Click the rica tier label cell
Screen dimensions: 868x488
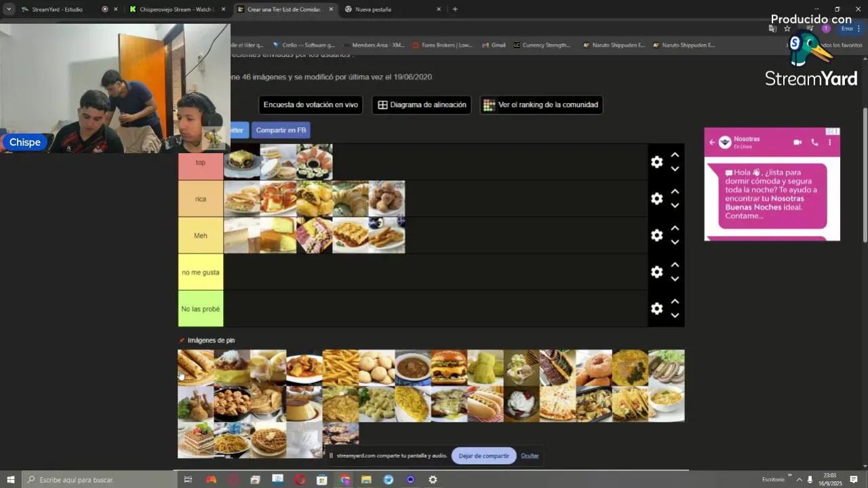point(201,199)
